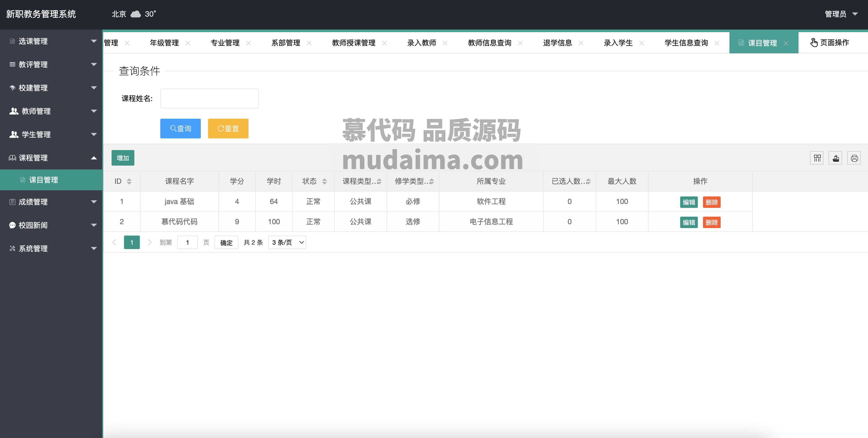Edit the 慕代码代码 course row
This screenshot has height=438, width=868.
[689, 223]
